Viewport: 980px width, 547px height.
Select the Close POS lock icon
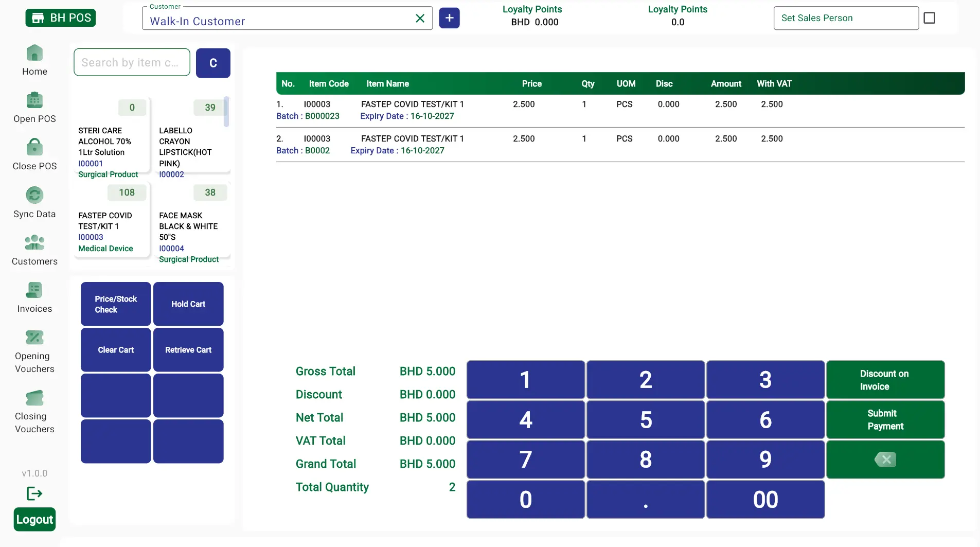[x=34, y=147]
